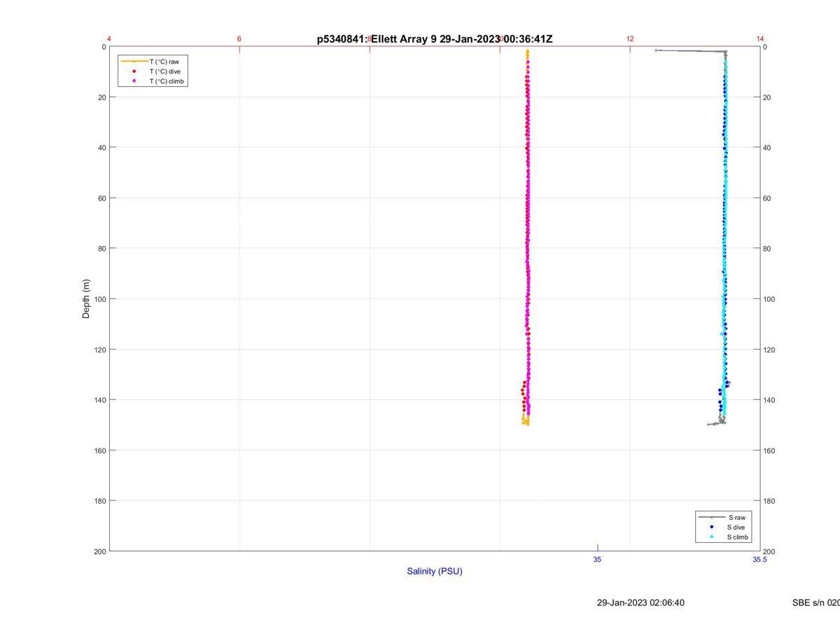Select 'T (°C) climb' legend entry
Screen dimensions: 840x620
pos(152,81)
